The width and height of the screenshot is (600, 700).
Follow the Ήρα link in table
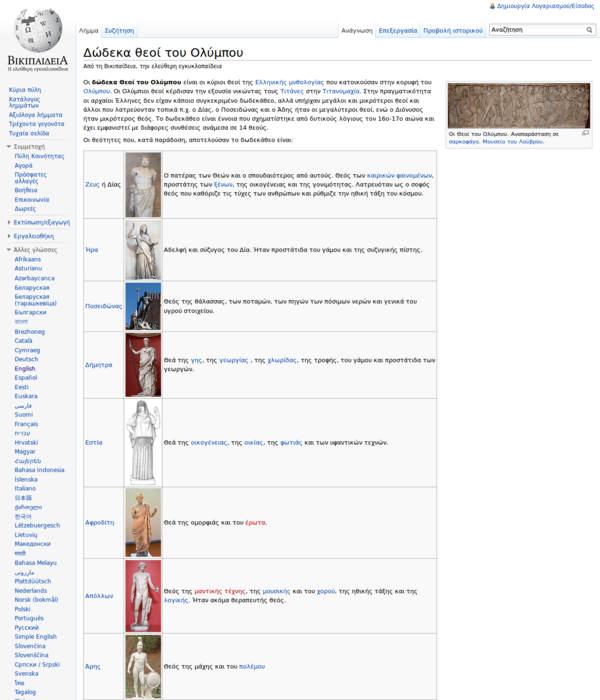[92, 250]
